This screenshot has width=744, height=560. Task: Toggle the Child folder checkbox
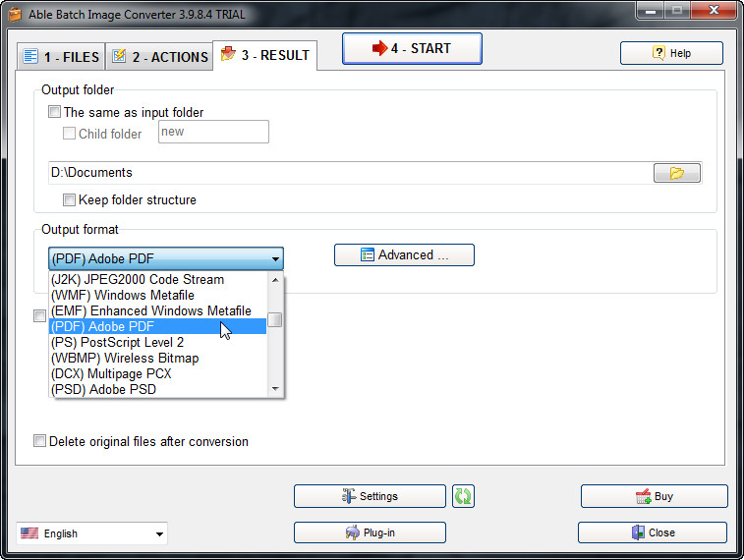tap(69, 134)
